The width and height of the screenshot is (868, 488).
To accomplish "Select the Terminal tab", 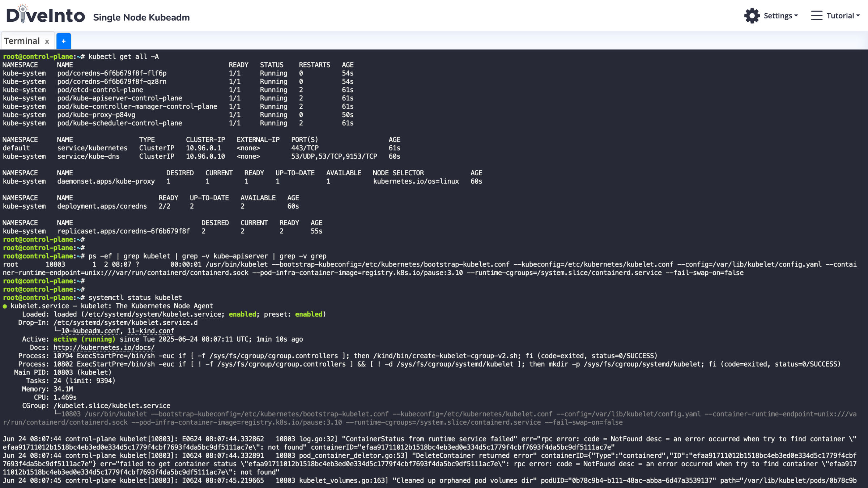I will click(22, 41).
